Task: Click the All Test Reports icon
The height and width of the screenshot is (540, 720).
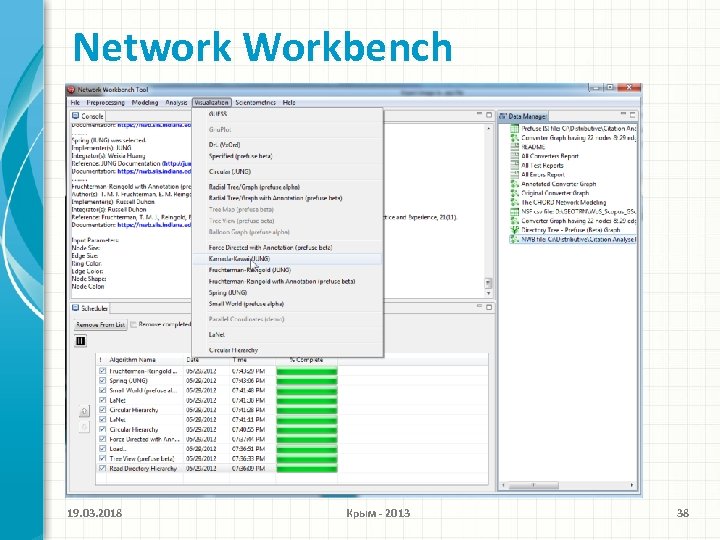Action: [515, 165]
